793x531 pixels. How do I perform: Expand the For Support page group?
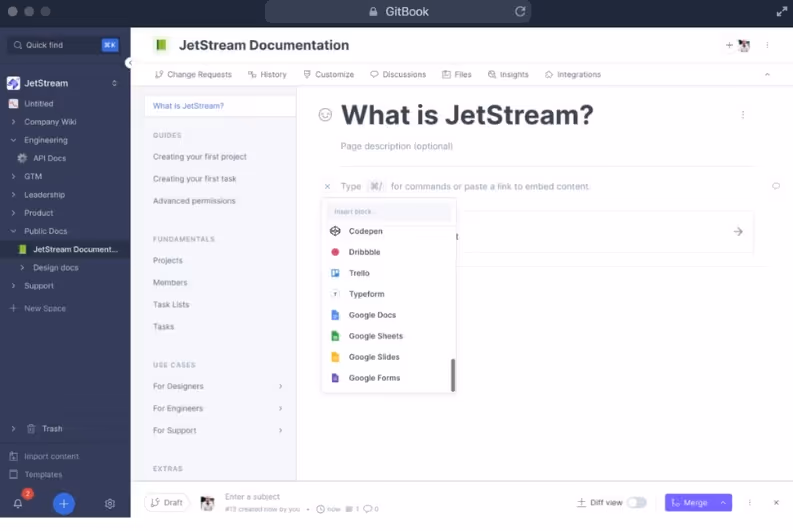(281, 430)
